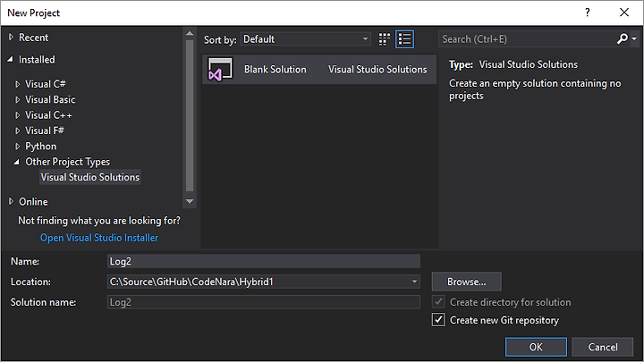Click the Solution name field
644x362 pixels.
point(264,302)
